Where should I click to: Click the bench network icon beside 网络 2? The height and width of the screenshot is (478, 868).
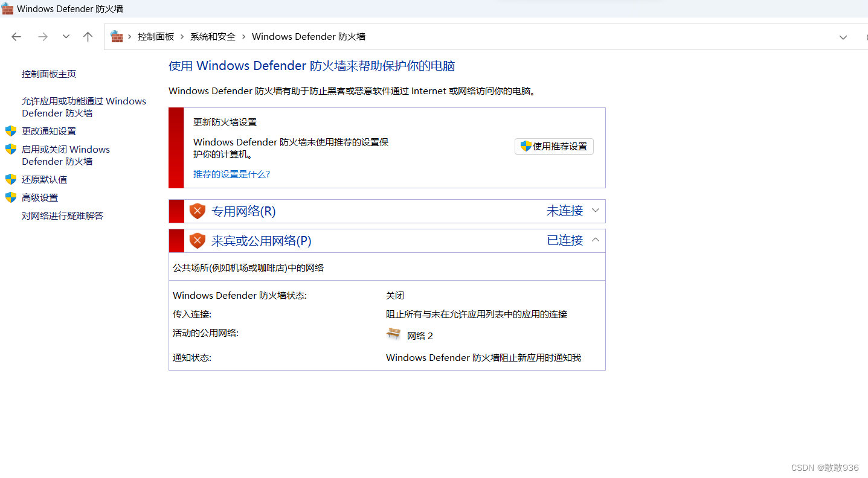click(394, 334)
